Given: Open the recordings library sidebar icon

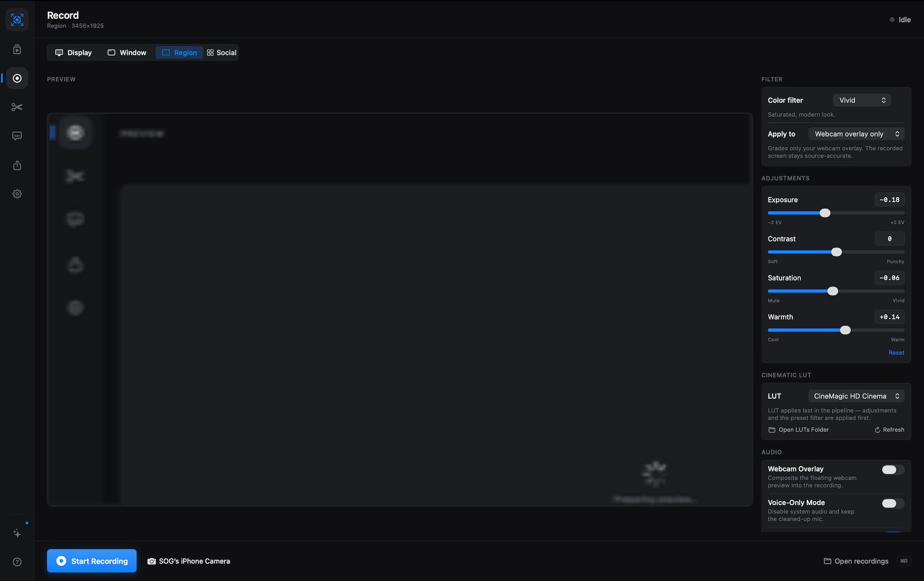Looking at the screenshot, I should pos(17,49).
